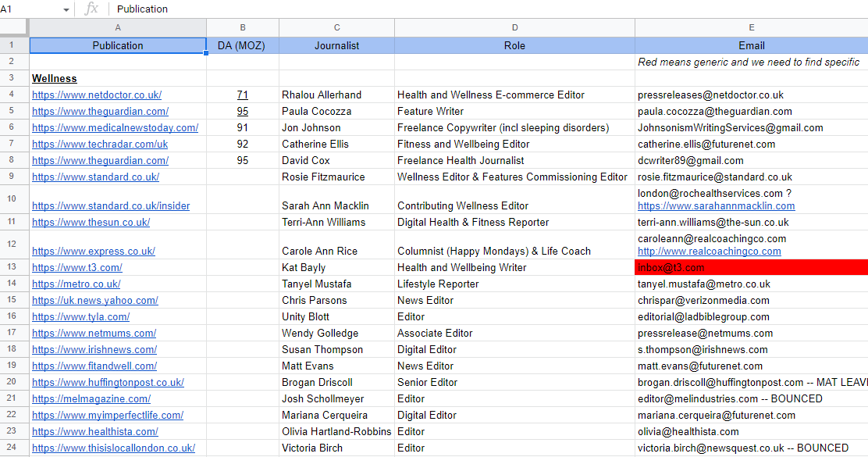Select the Associate Editor role cell
Image resolution: width=868 pixels, height=457 pixels.
coord(515,333)
